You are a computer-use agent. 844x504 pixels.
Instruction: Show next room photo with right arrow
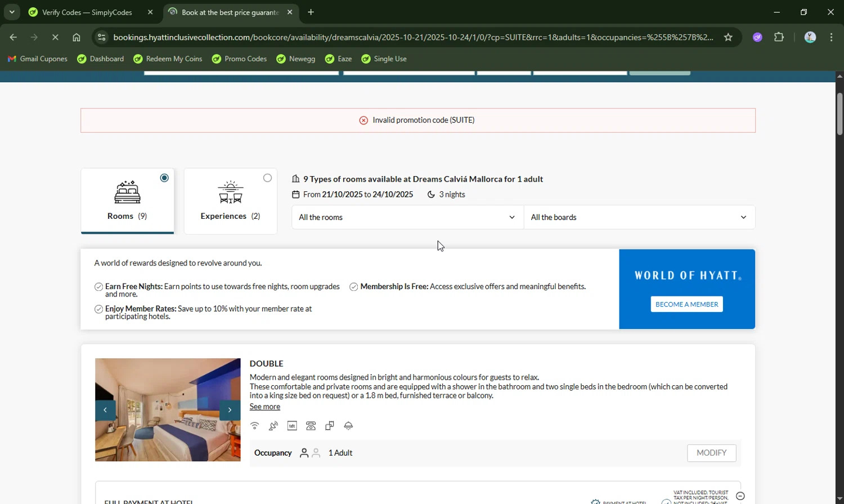click(230, 410)
